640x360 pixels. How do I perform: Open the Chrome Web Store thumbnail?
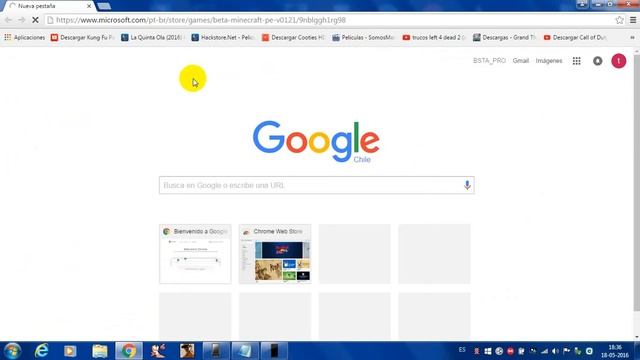tap(275, 254)
